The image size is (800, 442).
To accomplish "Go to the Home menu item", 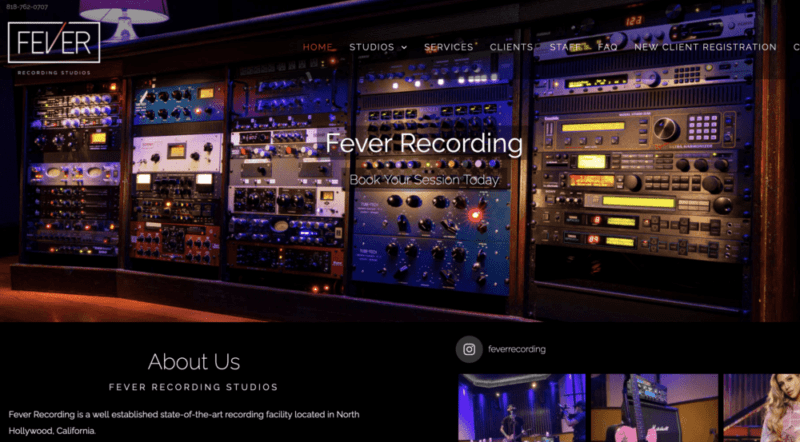I will coord(317,47).
